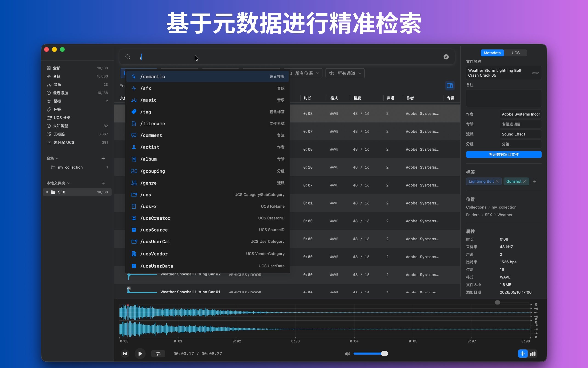The image size is (588, 368).
Task: Click the /ucsCreator icon
Action: click(134, 218)
